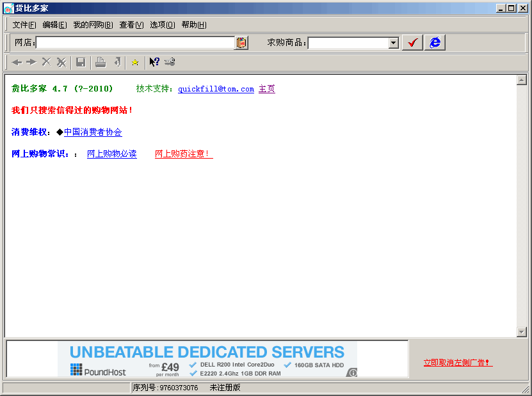Click the shopping bag icon beside 网店 field
Viewport: 532px width, 396px height.
[x=241, y=42]
